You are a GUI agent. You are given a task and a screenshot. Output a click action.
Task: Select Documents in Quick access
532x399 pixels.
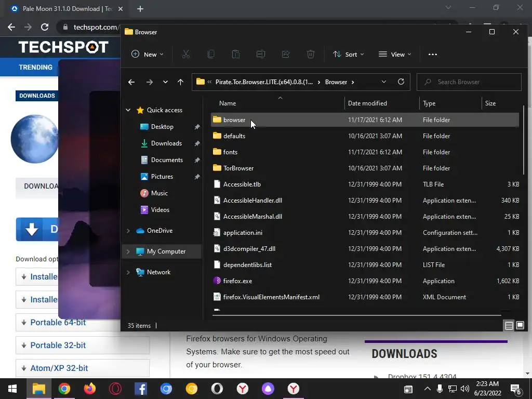[x=167, y=160]
